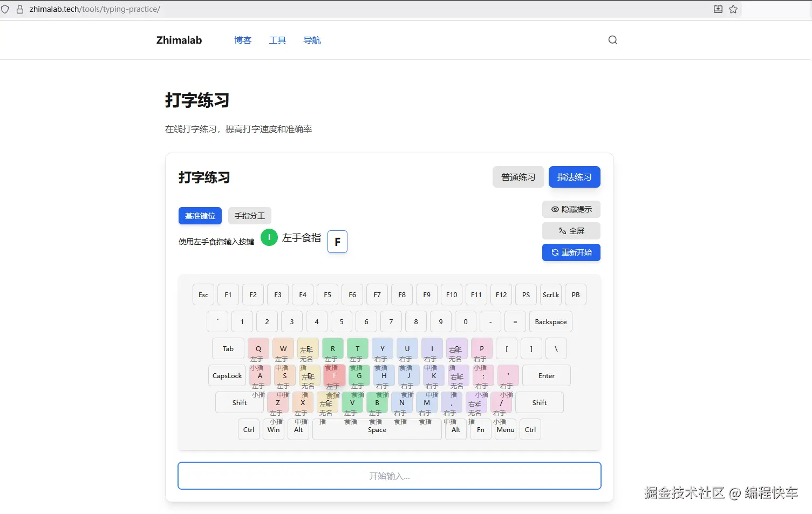Click the search icon in the header
This screenshot has width=812, height=514.
pos(612,39)
